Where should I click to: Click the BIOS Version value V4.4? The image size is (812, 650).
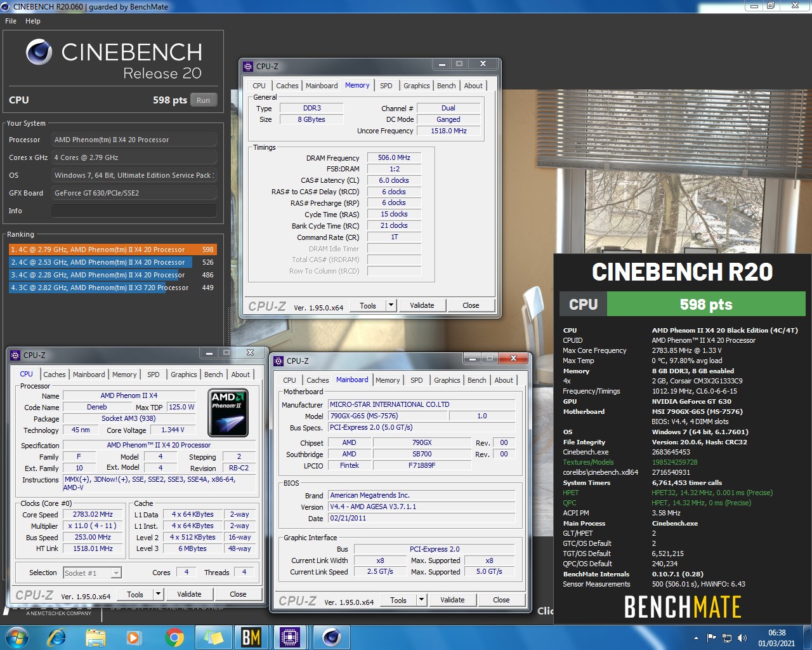point(422,507)
